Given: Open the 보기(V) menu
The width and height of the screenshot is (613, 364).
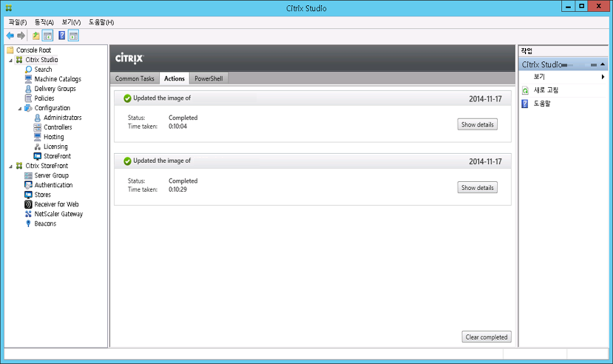Looking at the screenshot, I should [x=71, y=22].
